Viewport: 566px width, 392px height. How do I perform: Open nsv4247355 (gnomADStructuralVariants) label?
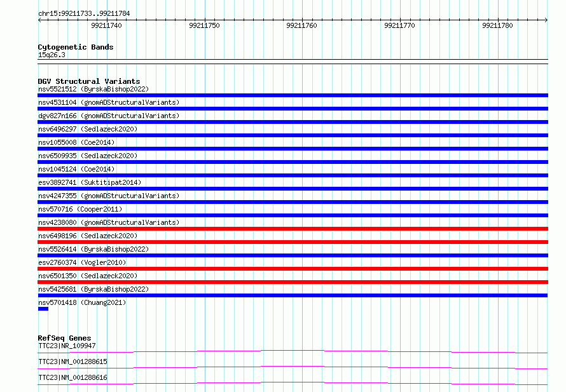[109, 196]
